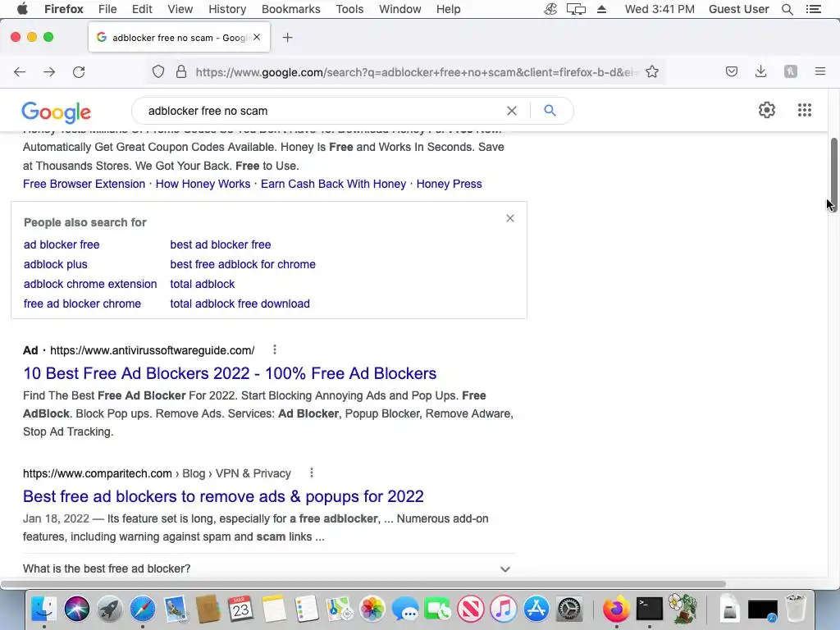Open Free Browser Extension link
The height and width of the screenshot is (630, 840).
[84, 184]
